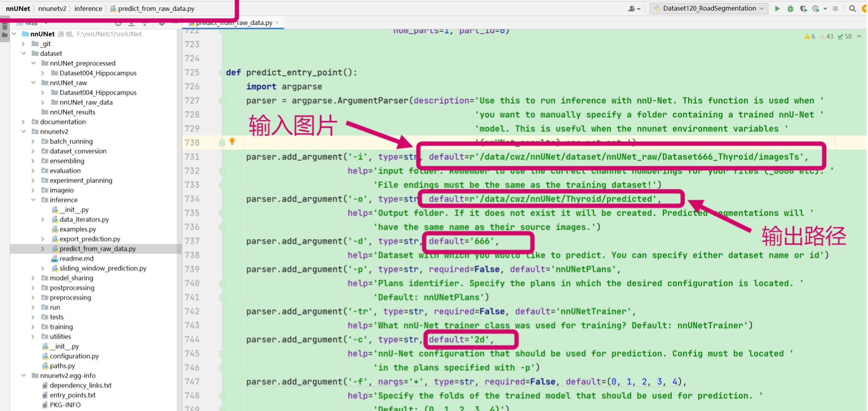Click the stop button in the toolbar
Image resolution: width=868 pixels, height=411 pixels.
[x=835, y=8]
